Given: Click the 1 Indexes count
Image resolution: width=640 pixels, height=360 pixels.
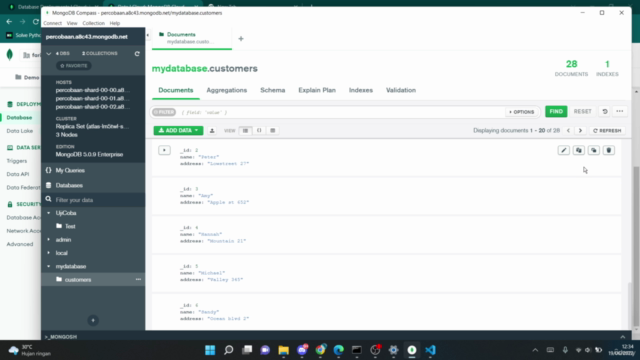Looking at the screenshot, I should click(607, 68).
